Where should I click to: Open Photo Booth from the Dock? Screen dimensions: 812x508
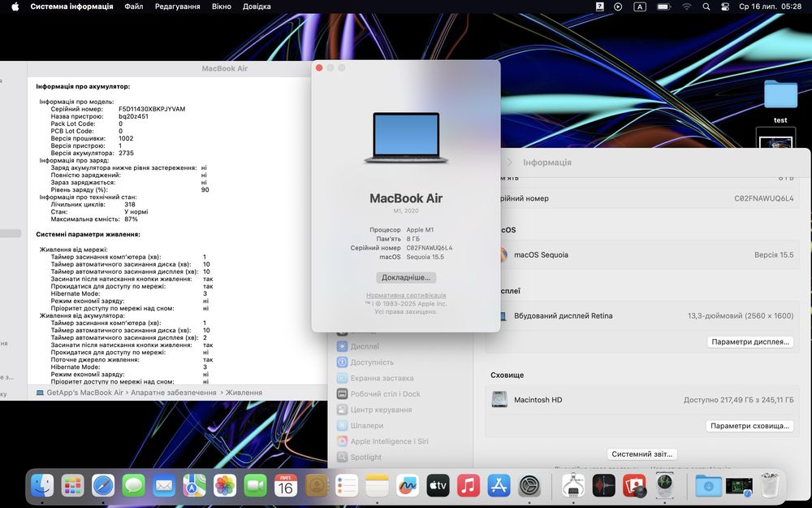(x=634, y=486)
